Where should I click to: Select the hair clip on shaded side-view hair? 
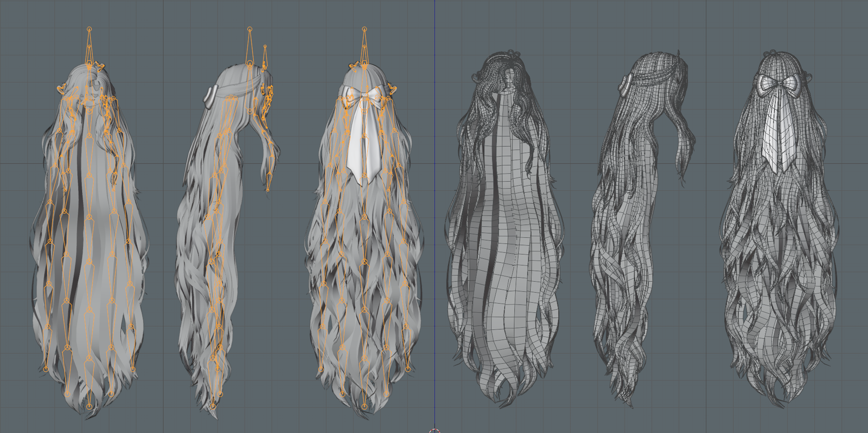[208, 96]
